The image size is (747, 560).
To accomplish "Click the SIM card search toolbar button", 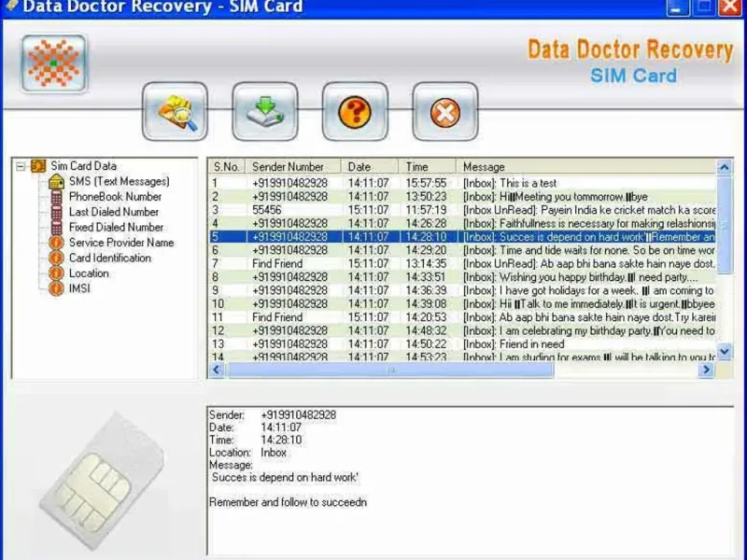I will pyautogui.click(x=175, y=112).
